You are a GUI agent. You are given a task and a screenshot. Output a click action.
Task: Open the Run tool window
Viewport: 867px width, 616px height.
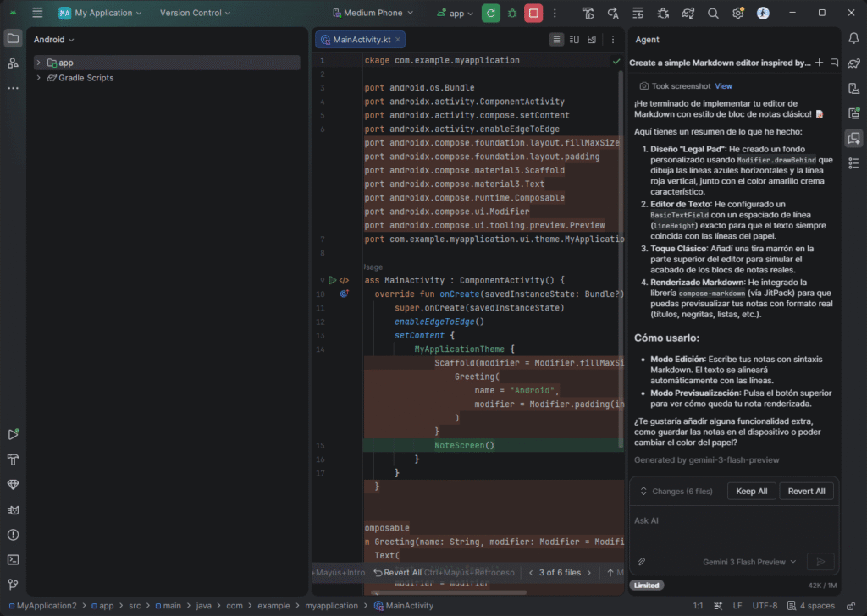(13, 434)
